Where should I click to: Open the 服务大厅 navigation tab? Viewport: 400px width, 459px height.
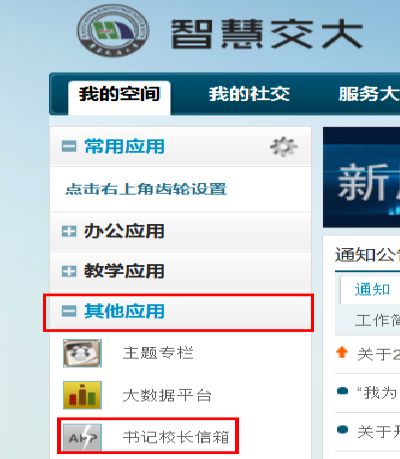pos(369,94)
